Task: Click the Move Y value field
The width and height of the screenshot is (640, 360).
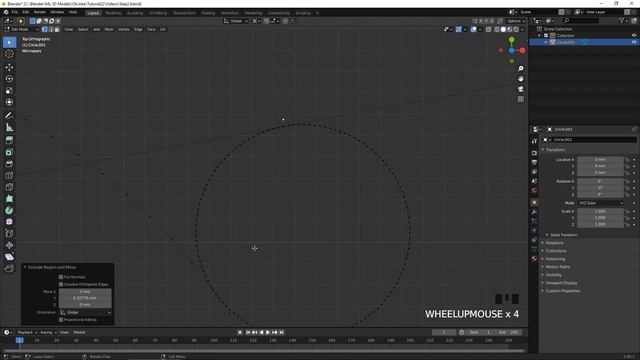Action: (85, 298)
